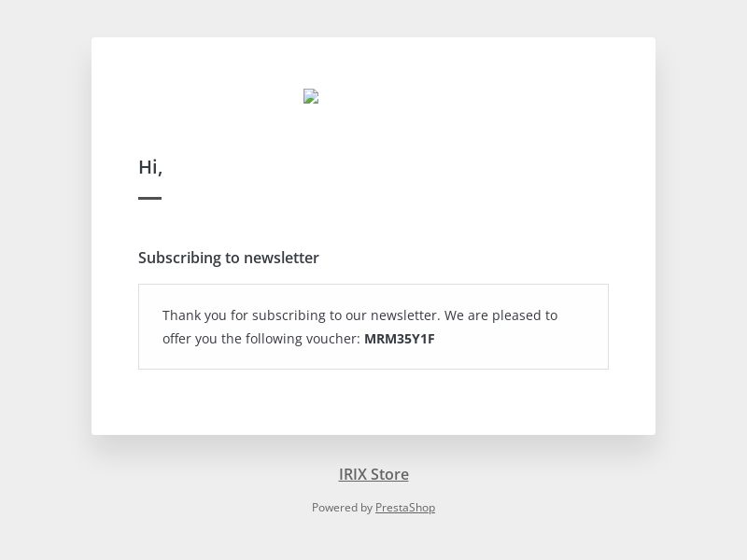Click the word 'newsletter' in the section heading
The height and width of the screenshot is (560, 747).
pyautogui.click(x=281, y=258)
